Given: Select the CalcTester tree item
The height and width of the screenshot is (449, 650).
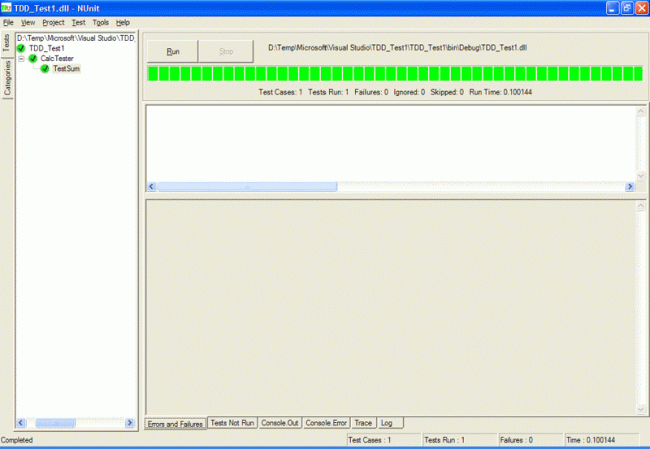Looking at the screenshot, I should tap(57, 58).
